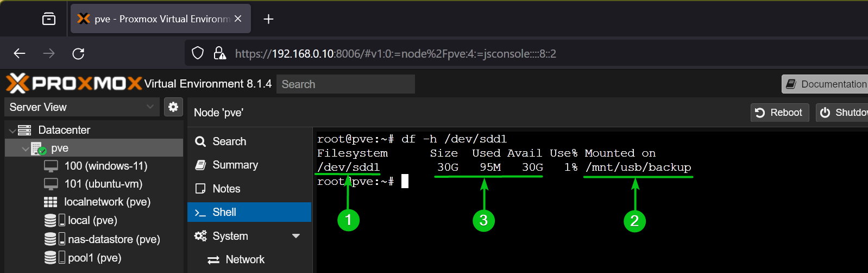Open the browser tab list icon
The height and width of the screenshot is (273, 868).
tap(49, 19)
